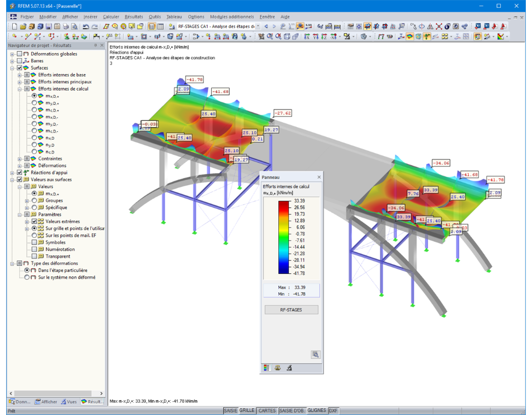Uncheck the Surfaces checkbox
Viewport: 532px width, 415px height.
pos(19,68)
